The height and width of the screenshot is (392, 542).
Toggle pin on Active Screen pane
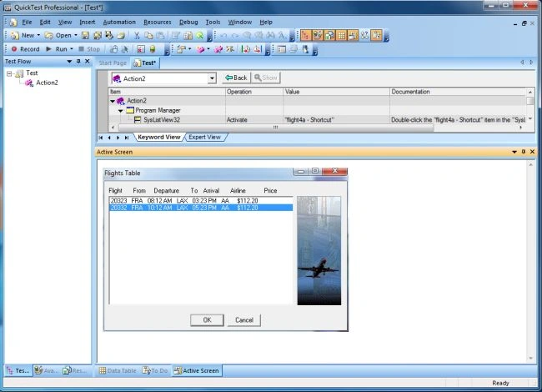tap(524, 152)
